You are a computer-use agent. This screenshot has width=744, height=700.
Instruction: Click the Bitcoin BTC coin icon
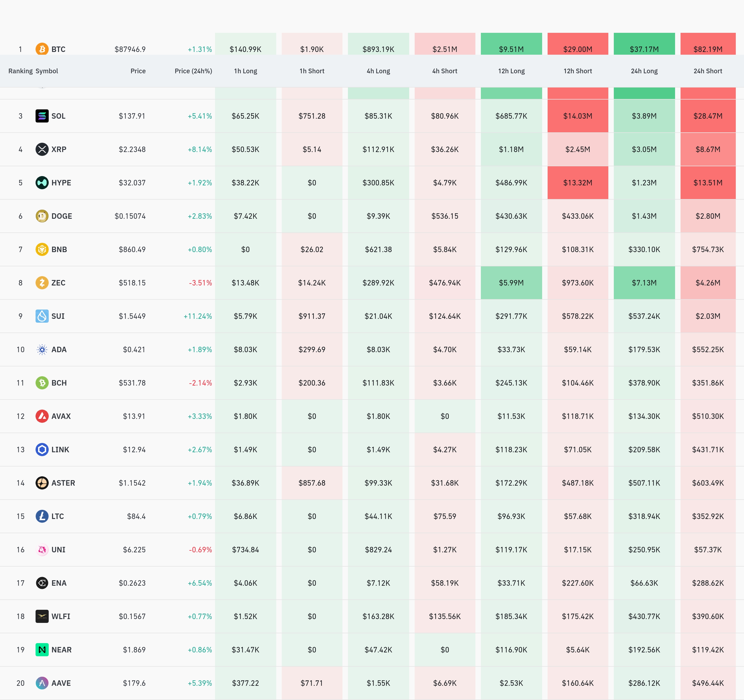pyautogui.click(x=42, y=49)
